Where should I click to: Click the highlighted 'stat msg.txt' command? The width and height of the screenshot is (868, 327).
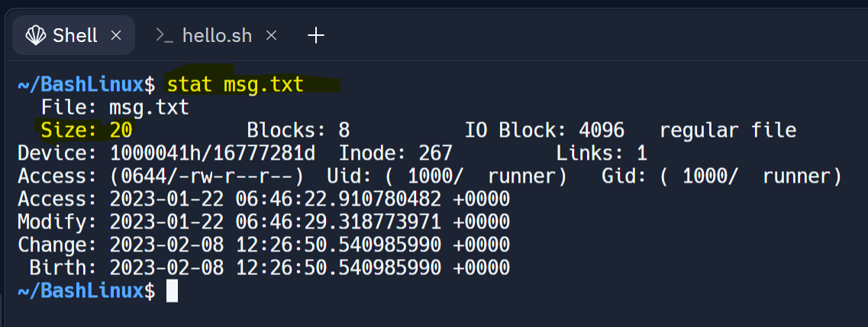coord(235,85)
